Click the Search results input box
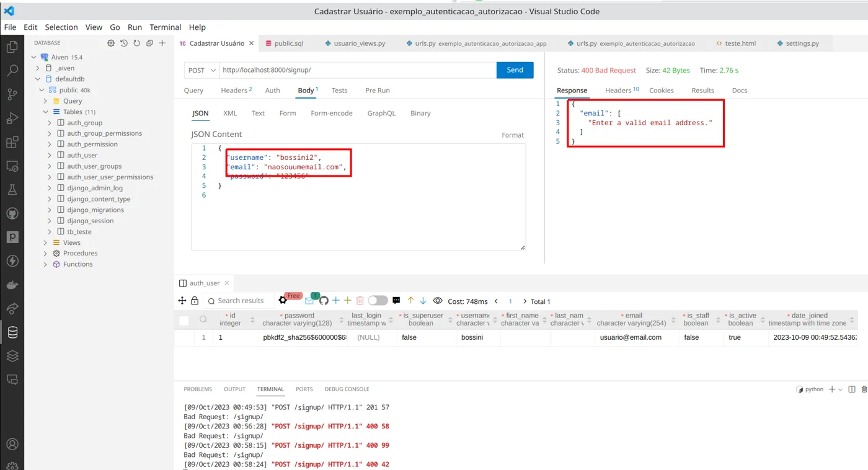The width and height of the screenshot is (868, 470). [239, 301]
